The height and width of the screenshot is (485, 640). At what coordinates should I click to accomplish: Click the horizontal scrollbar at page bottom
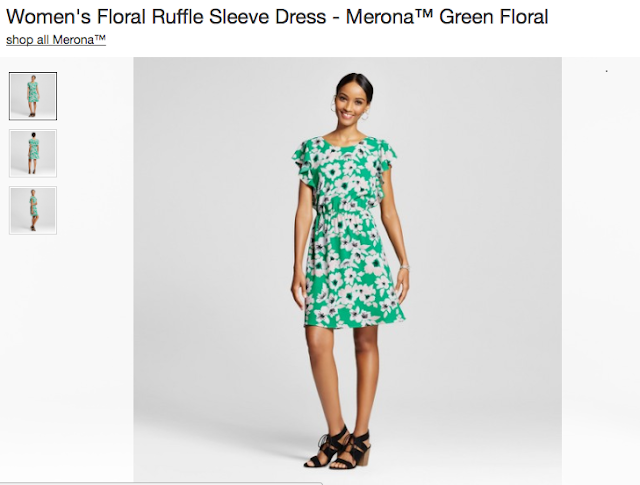(x=161, y=483)
